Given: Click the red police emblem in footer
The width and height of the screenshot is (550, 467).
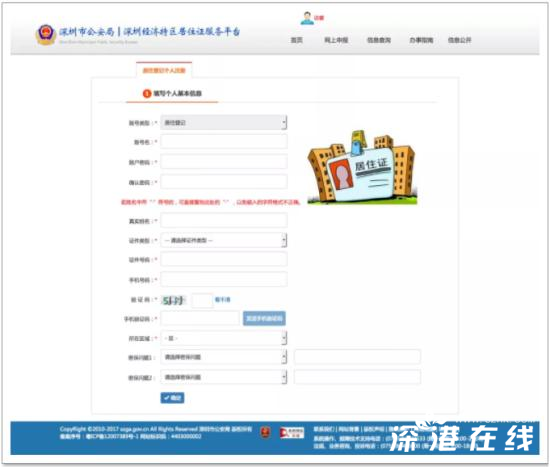Looking at the screenshot, I should tap(266, 432).
